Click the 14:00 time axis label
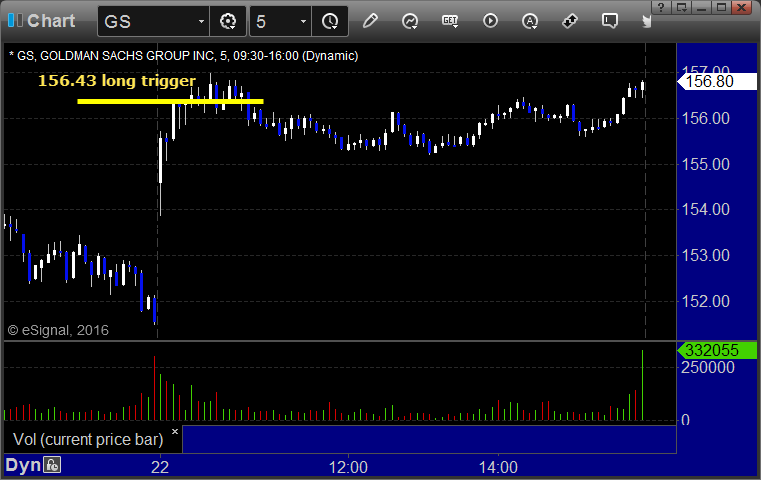This screenshot has height=480, width=761. [x=498, y=467]
